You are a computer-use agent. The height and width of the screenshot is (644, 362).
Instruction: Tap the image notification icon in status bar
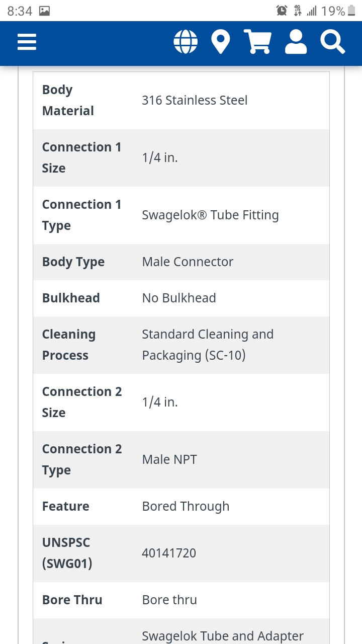tap(45, 11)
